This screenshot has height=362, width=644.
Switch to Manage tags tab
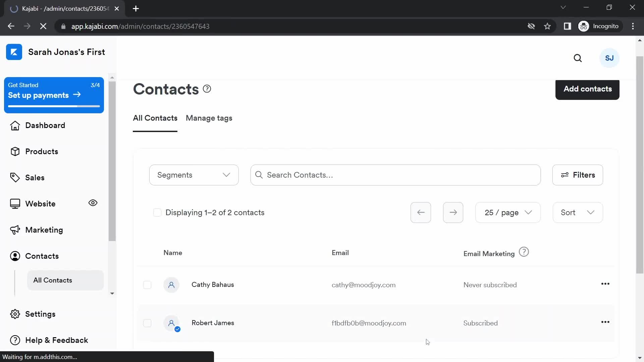pyautogui.click(x=209, y=118)
